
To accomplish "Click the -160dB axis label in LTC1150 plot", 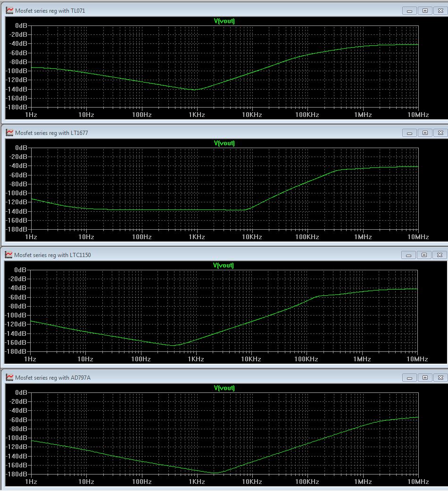I will pyautogui.click(x=16, y=342).
